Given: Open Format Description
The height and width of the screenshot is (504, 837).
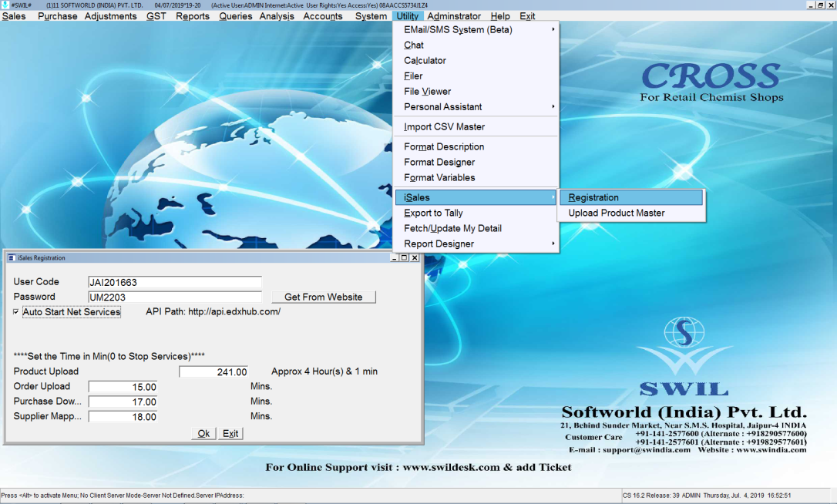Looking at the screenshot, I should (476, 147).
